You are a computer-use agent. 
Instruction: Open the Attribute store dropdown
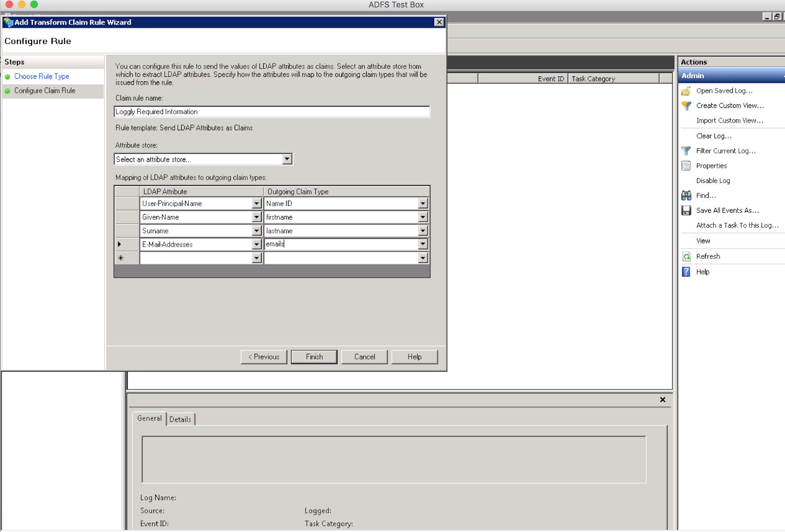pos(287,159)
